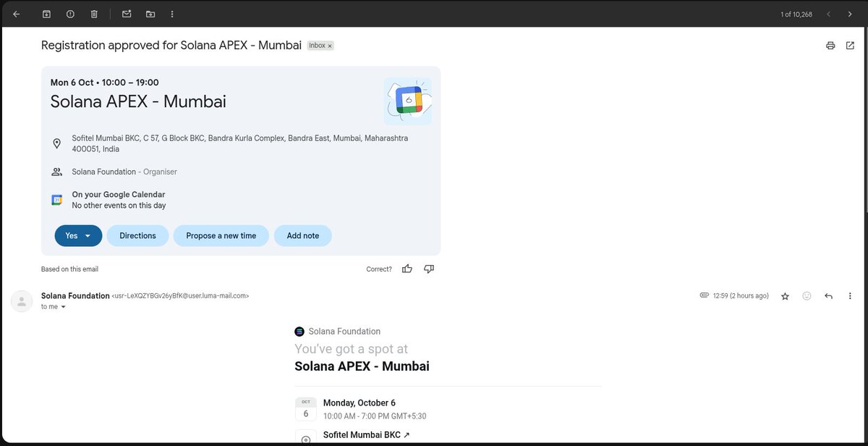Viewport: 868px width, 446px height.
Task: Click the Solana Foundation logo in email body
Action: 299,332
